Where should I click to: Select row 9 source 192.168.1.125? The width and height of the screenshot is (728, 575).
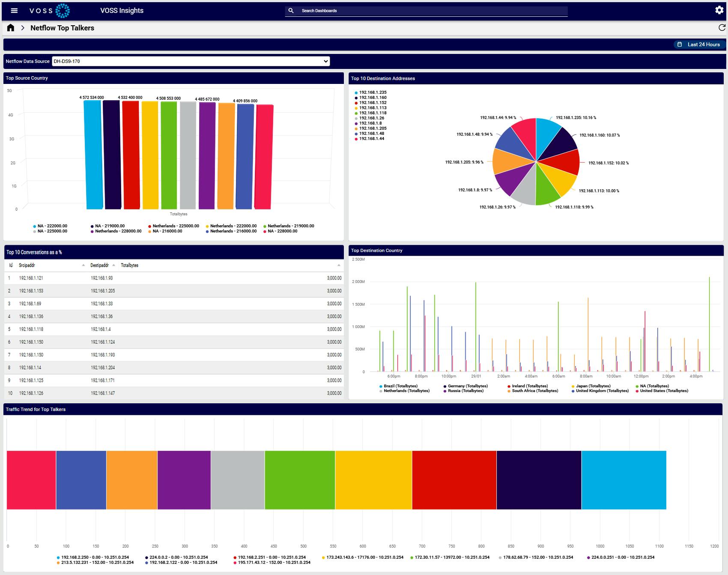click(x=31, y=381)
